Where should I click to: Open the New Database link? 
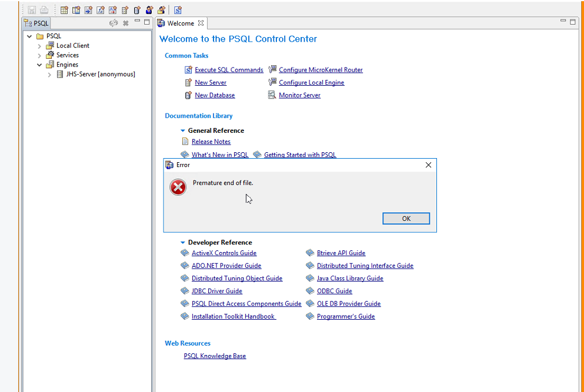coord(215,95)
